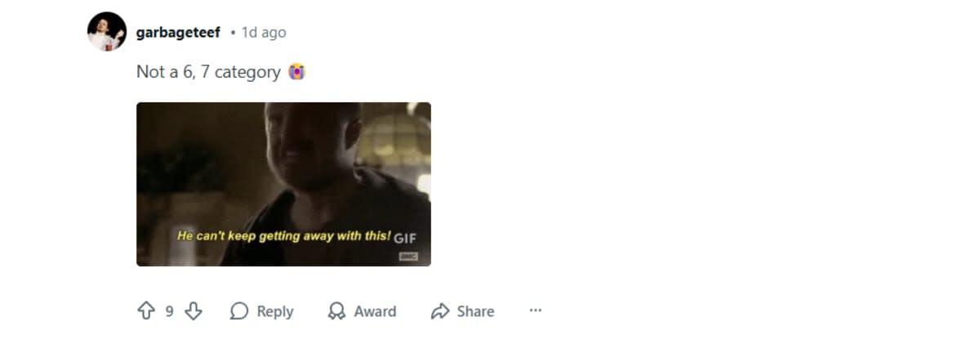Viewport: 980px width, 349px height.
Task: Click the 'Not a 6, 7 category' text
Action: pos(208,72)
